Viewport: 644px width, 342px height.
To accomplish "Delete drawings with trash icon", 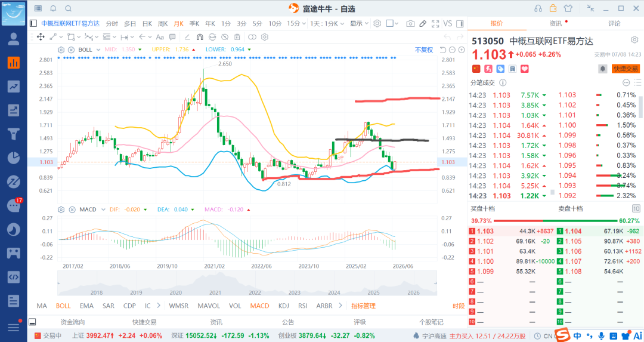I will 237,37.
